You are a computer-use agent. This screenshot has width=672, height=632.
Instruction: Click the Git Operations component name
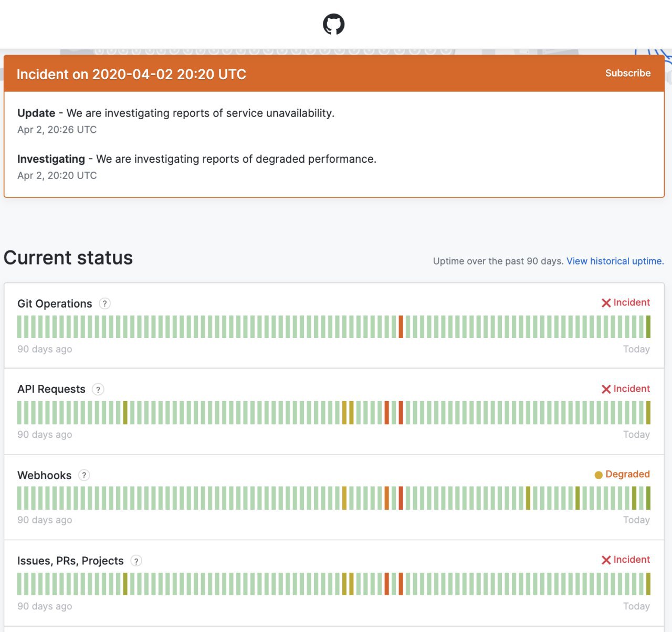tap(55, 303)
